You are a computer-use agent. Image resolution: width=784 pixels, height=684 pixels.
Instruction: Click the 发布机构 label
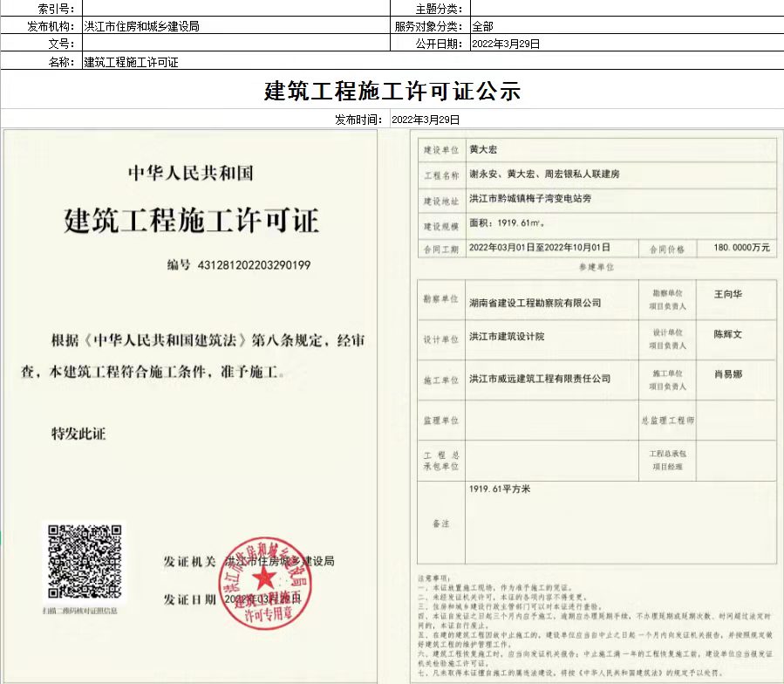point(51,26)
